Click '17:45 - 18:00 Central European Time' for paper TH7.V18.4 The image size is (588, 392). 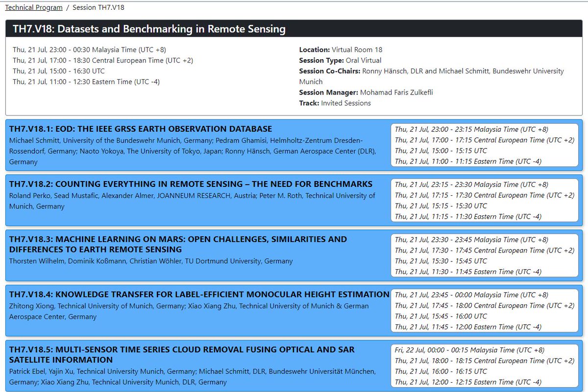[484, 306]
